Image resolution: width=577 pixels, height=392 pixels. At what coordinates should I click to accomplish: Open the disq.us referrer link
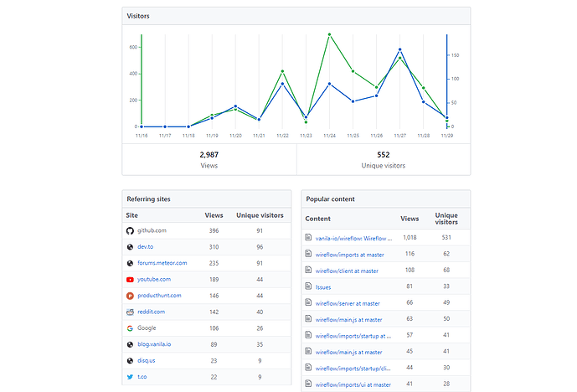coord(146,360)
